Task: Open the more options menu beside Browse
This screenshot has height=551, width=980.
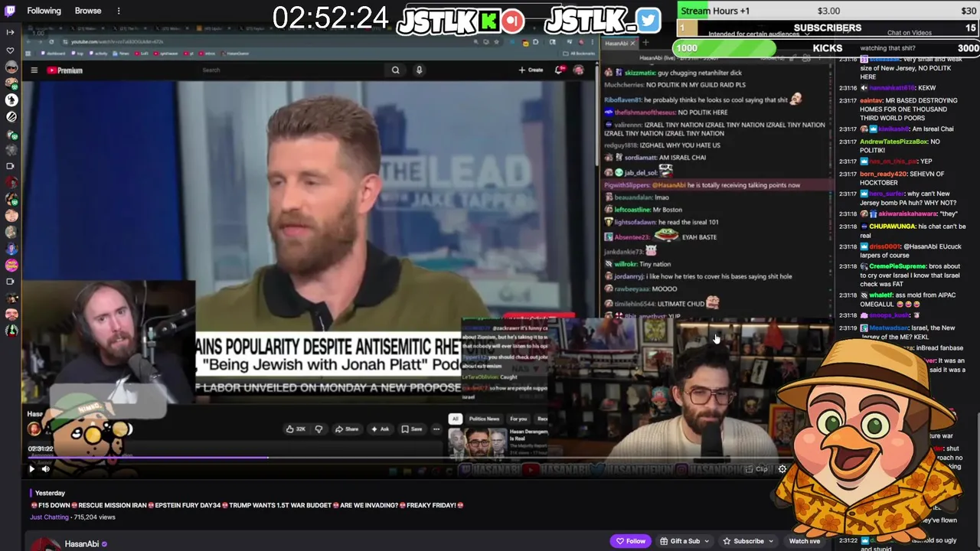Action: [119, 11]
